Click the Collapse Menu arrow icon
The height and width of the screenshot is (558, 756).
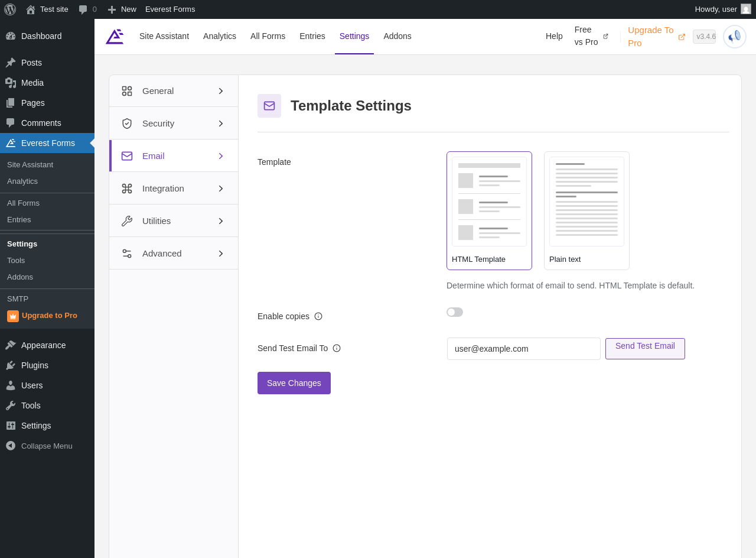point(11,446)
